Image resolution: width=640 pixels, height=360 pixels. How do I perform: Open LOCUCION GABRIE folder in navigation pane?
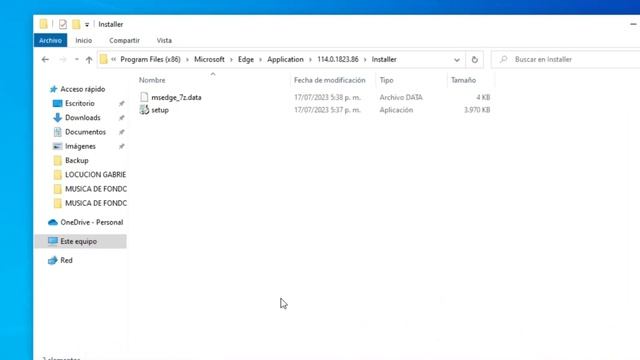tap(96, 175)
